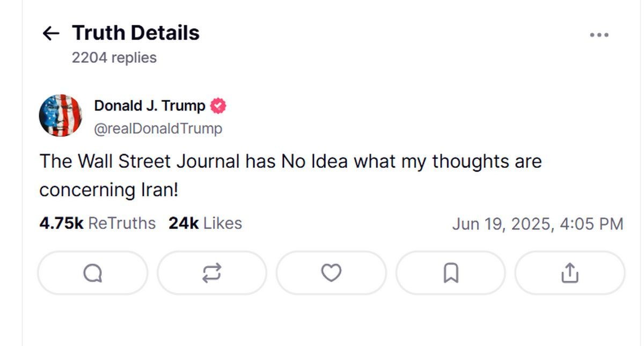Open share options for the post
This screenshot has height=346, width=644.
pos(569,273)
